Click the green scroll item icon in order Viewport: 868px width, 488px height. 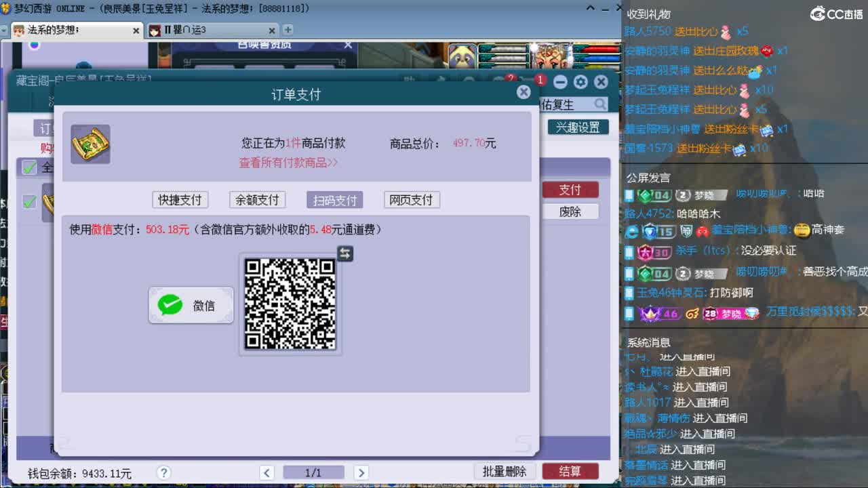click(x=90, y=144)
